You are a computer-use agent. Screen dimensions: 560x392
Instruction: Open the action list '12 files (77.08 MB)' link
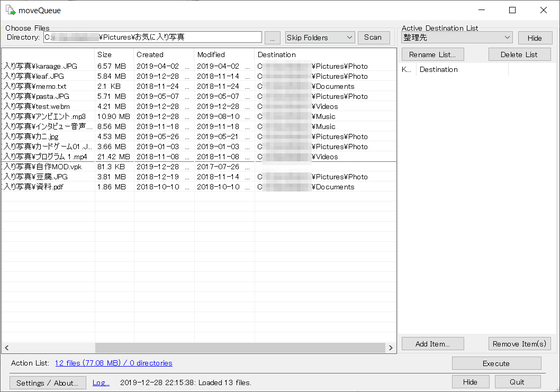click(114, 363)
